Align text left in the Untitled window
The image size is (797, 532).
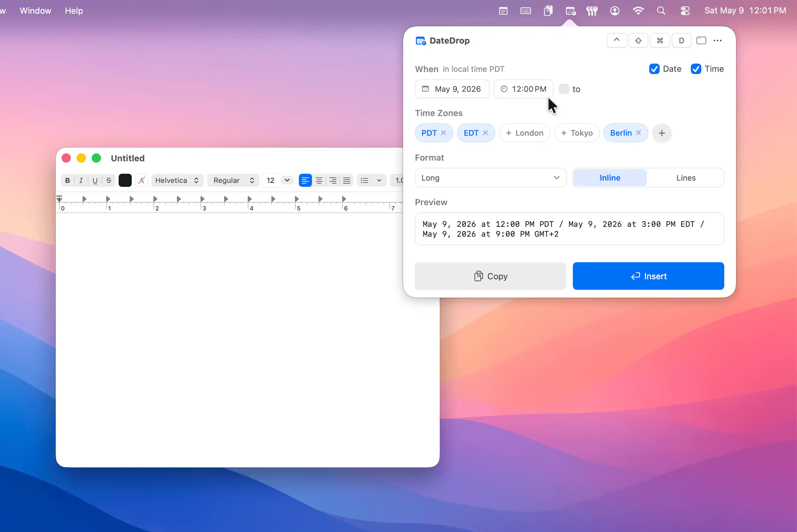305,180
